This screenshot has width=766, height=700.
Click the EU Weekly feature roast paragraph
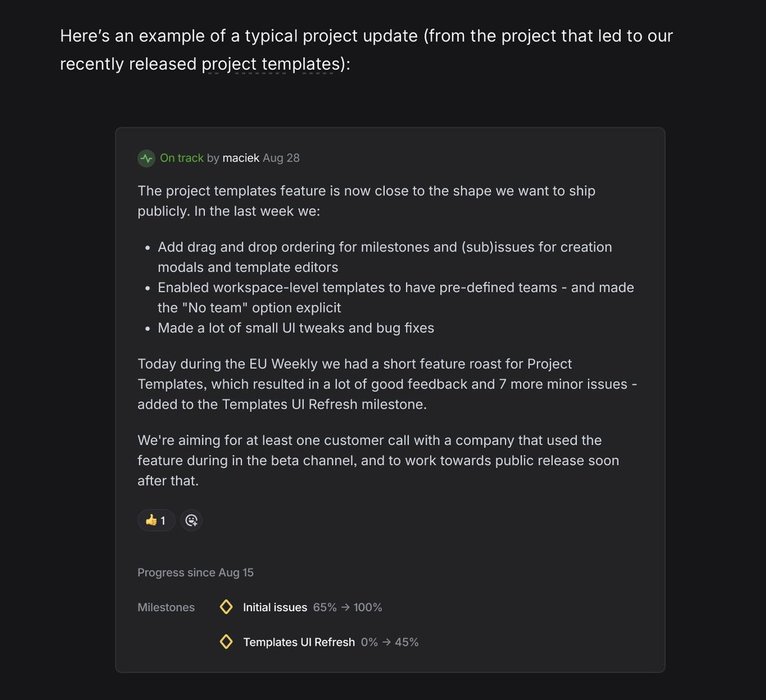(x=387, y=384)
